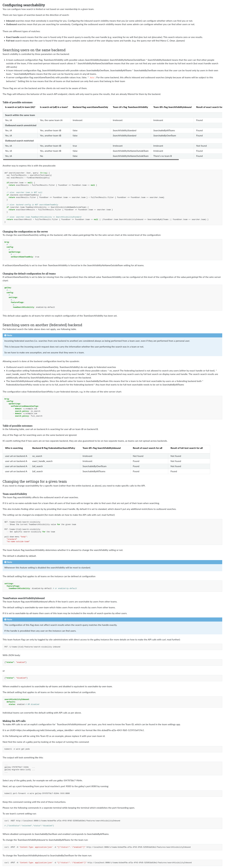Click the 'Changing the configuration on the server' heading
This screenshot has width=225, height=868.
pos(25,231)
